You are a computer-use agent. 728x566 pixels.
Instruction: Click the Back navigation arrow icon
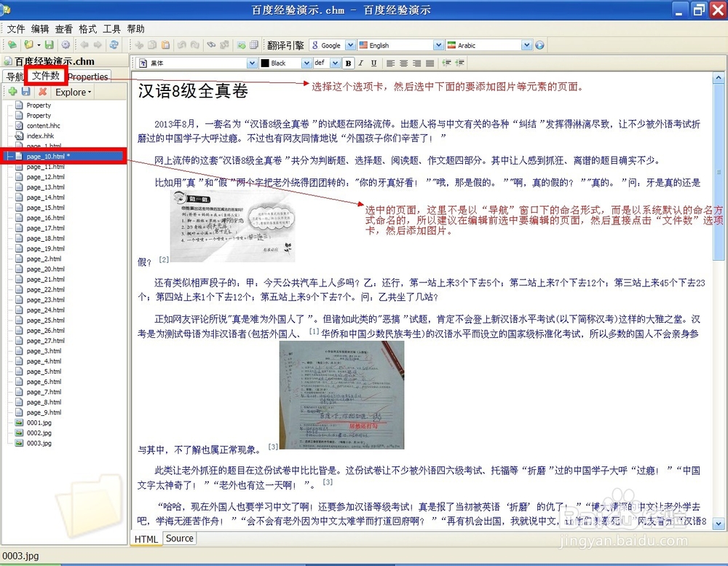coord(85,44)
